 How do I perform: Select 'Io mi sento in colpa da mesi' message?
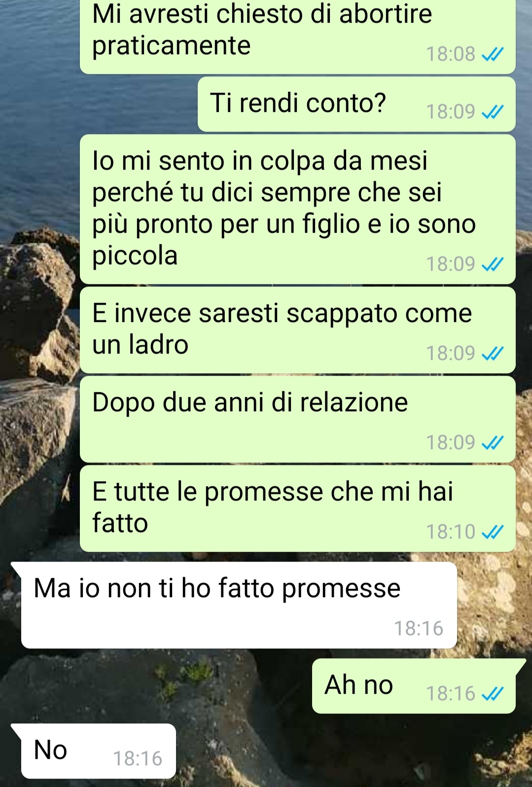click(298, 209)
